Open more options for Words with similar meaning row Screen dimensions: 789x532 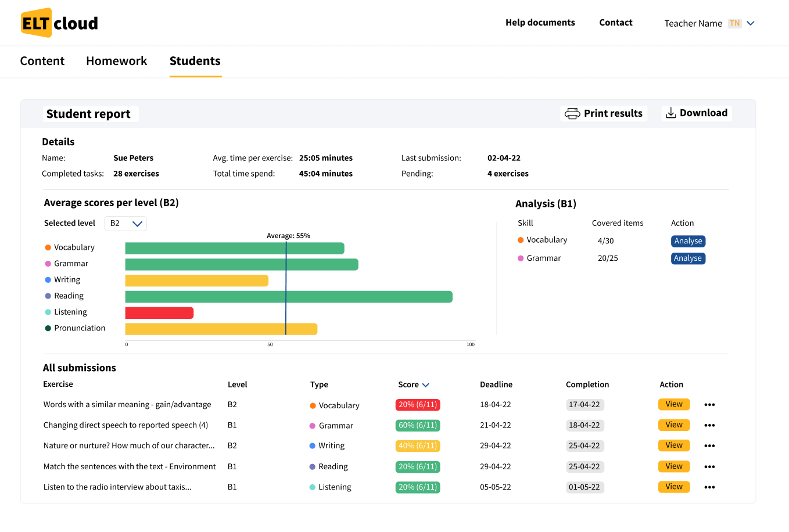pos(709,405)
